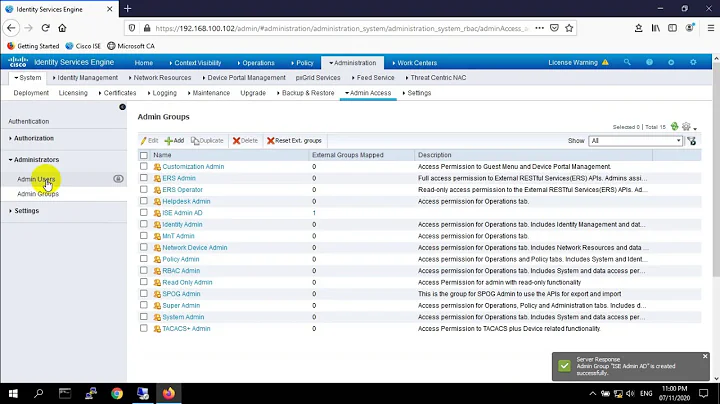Open the Policy menu dropdown
This screenshot has width=720, height=404.
click(302, 63)
